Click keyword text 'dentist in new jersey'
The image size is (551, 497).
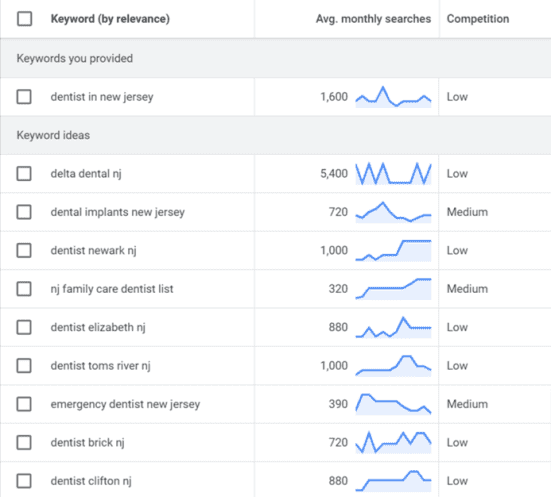pos(102,97)
